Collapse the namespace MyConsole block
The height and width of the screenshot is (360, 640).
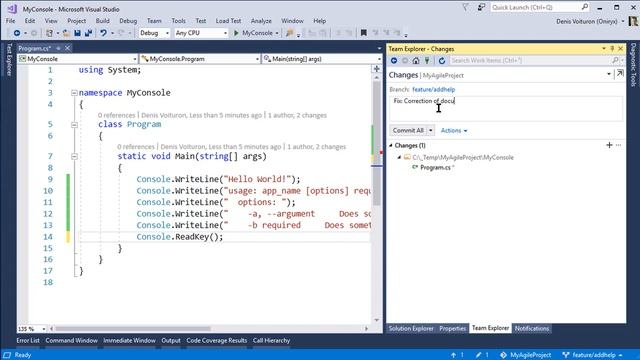(x=74, y=93)
